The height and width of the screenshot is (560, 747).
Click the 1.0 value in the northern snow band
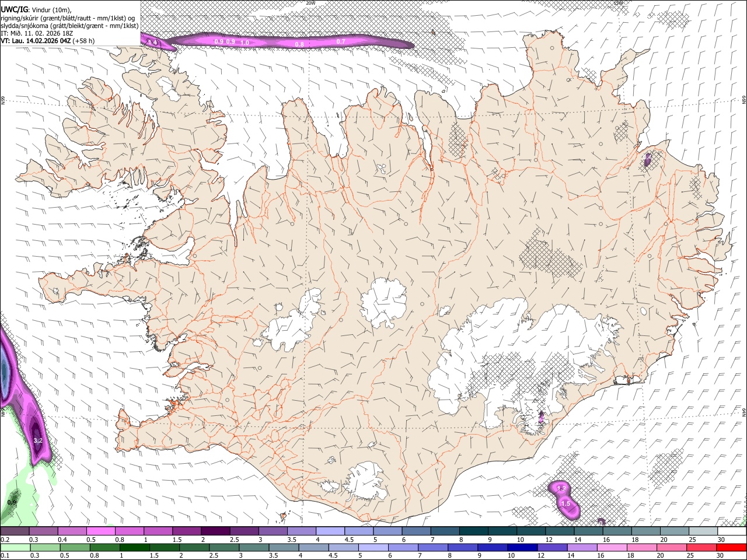[x=245, y=43]
